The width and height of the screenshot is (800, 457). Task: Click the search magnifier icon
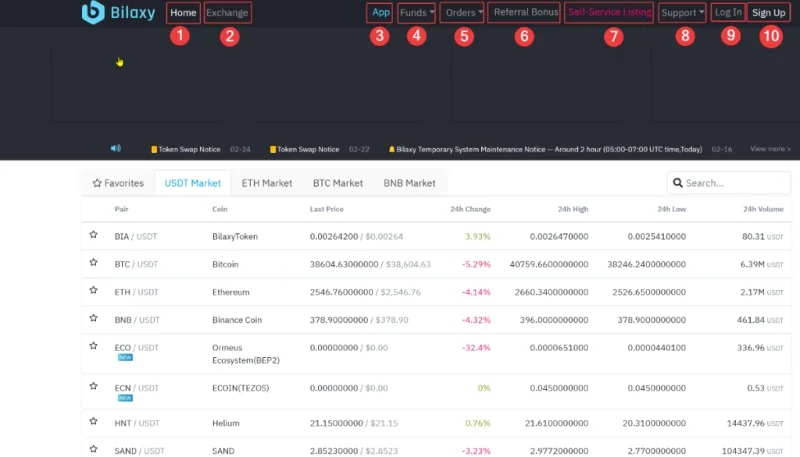tap(678, 183)
